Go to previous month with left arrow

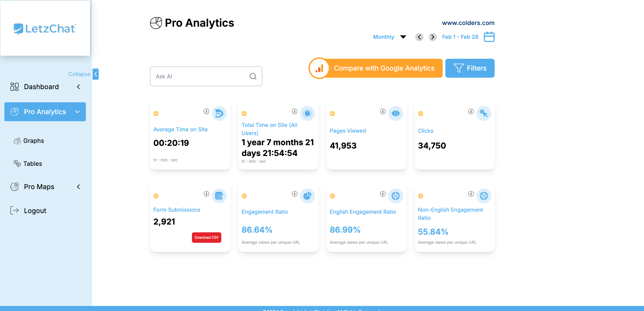pyautogui.click(x=419, y=37)
